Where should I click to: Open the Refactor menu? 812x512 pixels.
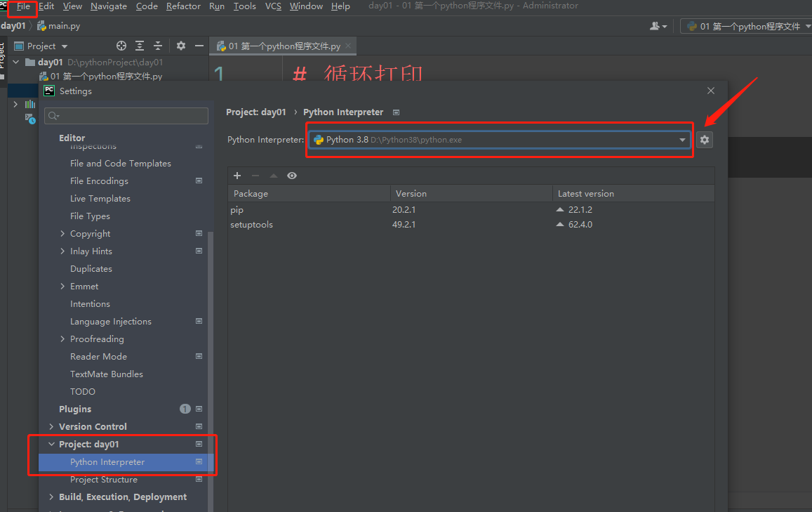[x=183, y=6]
